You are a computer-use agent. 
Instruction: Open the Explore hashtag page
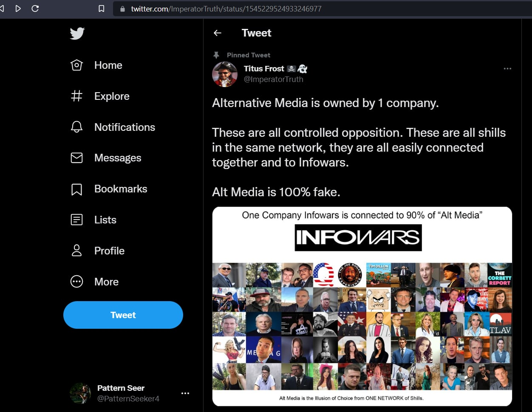coord(76,96)
